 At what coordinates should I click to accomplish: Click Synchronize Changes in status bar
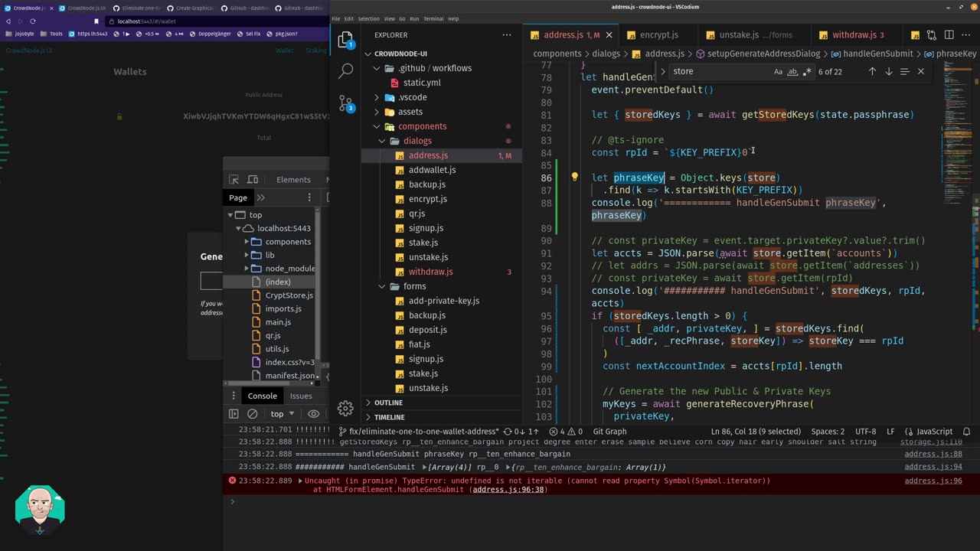tap(522, 432)
